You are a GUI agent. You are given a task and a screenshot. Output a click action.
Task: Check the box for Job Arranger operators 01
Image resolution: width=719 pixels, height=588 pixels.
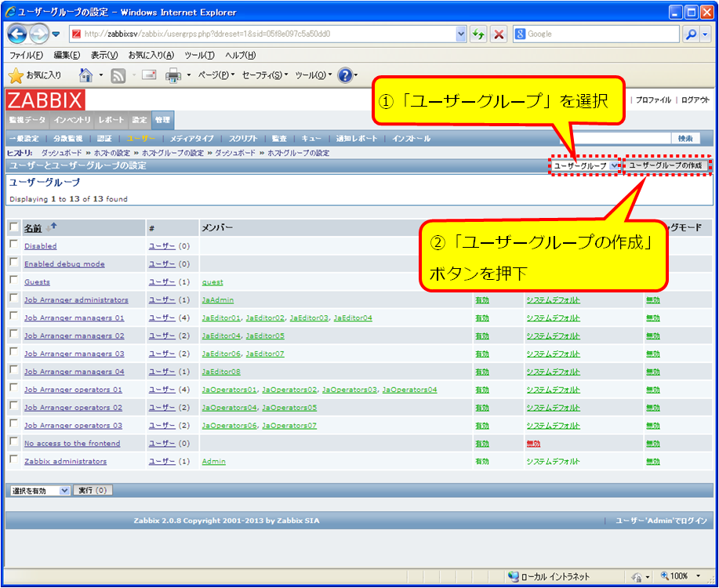pyautogui.click(x=14, y=387)
